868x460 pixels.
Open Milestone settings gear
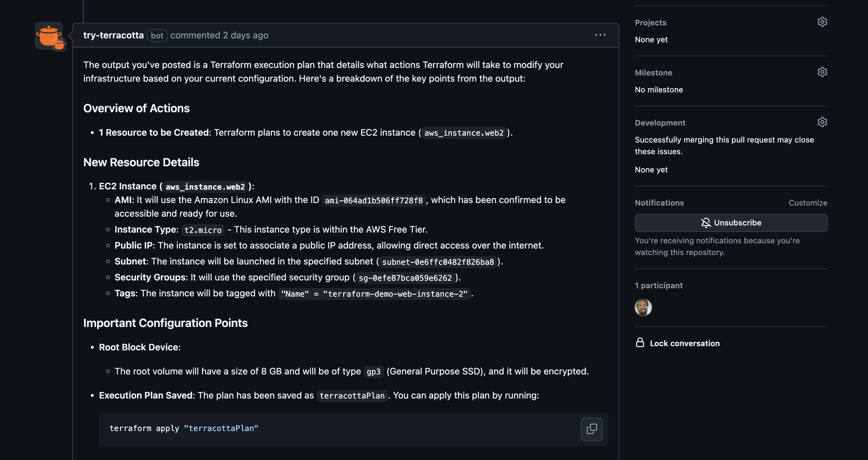point(822,72)
